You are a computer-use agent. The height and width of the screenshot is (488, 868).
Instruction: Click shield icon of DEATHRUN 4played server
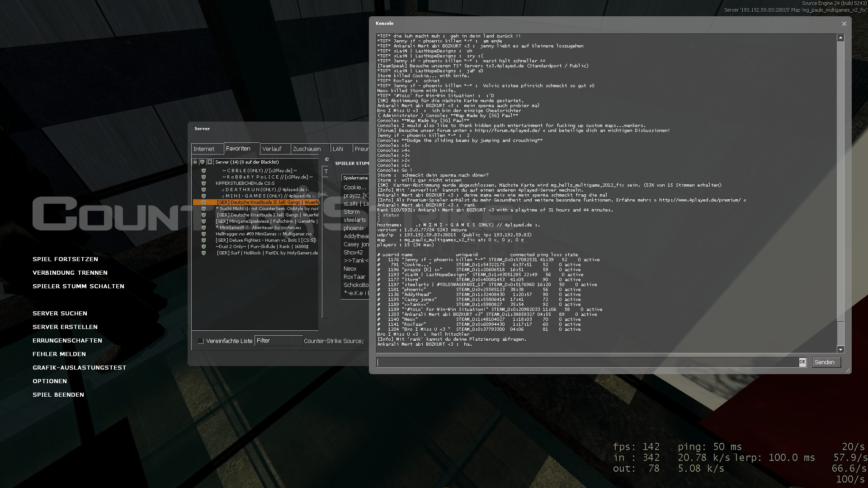pos(203,190)
